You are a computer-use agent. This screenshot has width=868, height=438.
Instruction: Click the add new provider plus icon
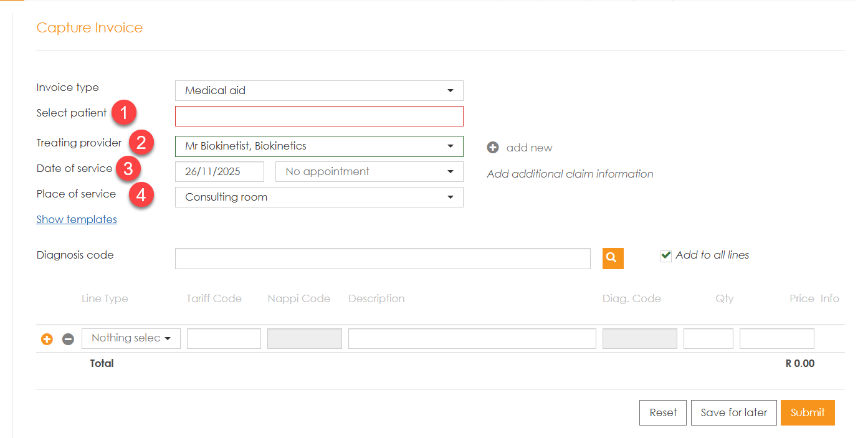(493, 148)
